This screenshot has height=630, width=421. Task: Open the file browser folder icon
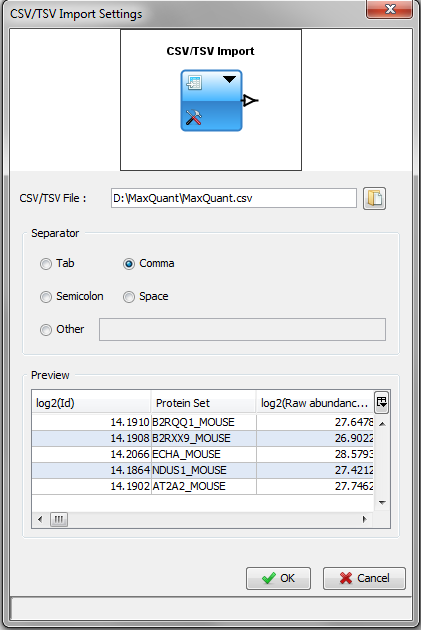click(x=374, y=198)
